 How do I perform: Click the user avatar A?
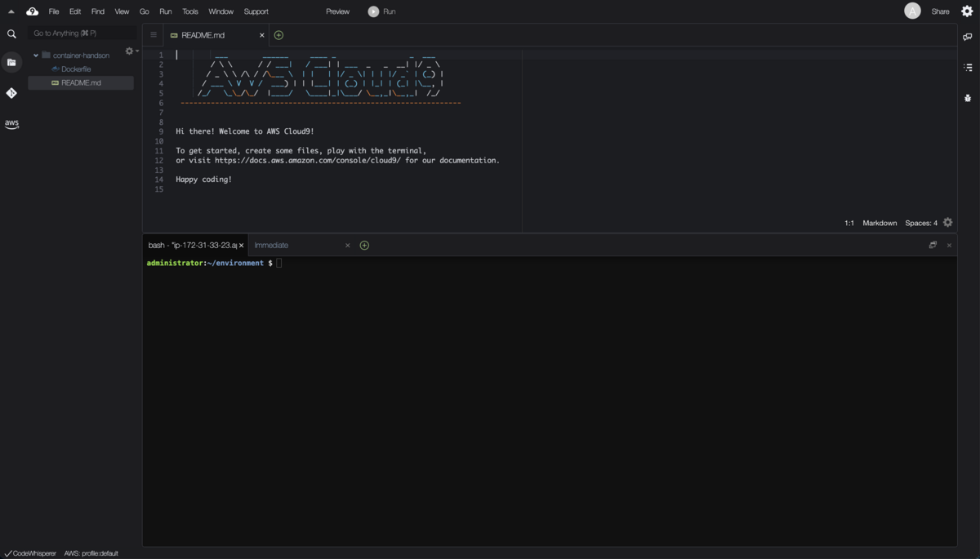913,11
